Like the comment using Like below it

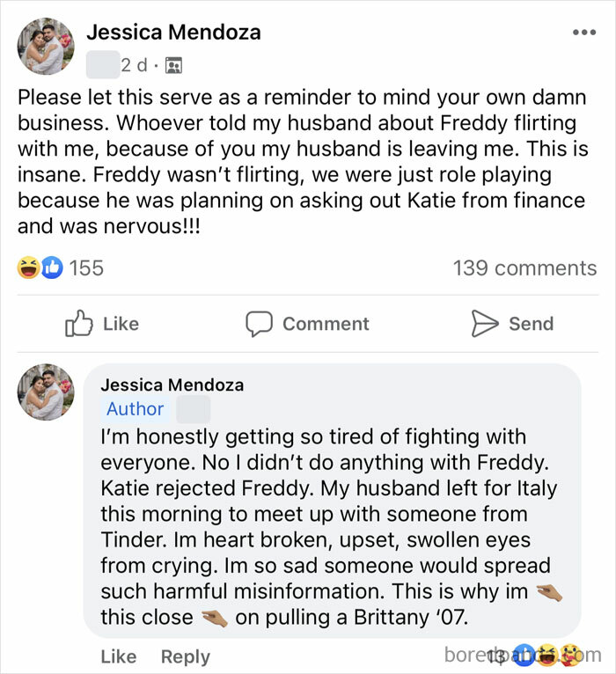coord(118,656)
